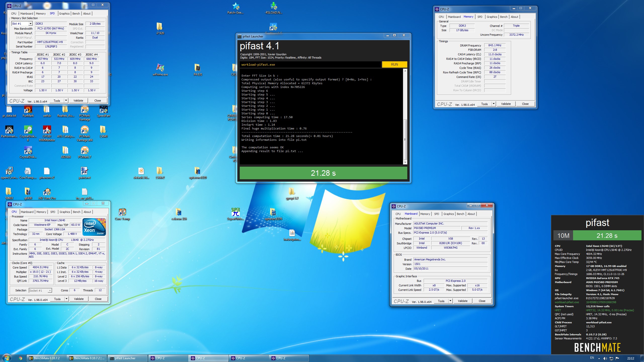Open the wPrime.exe desktop icon
644x362 pixels.
[x=160, y=70]
